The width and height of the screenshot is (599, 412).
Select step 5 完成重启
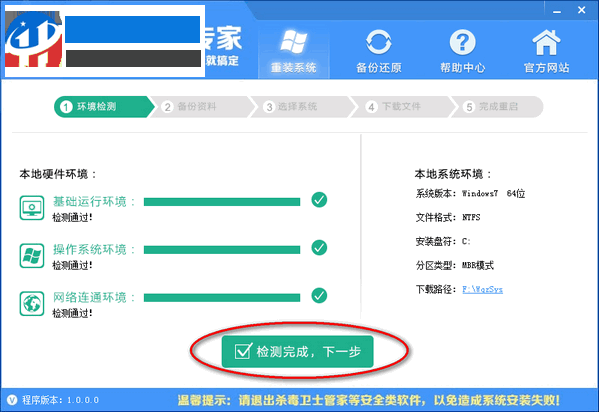tap(497, 107)
